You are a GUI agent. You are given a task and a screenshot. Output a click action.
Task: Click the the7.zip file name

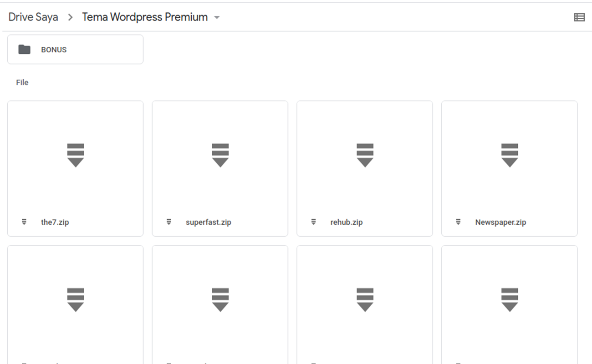point(55,222)
